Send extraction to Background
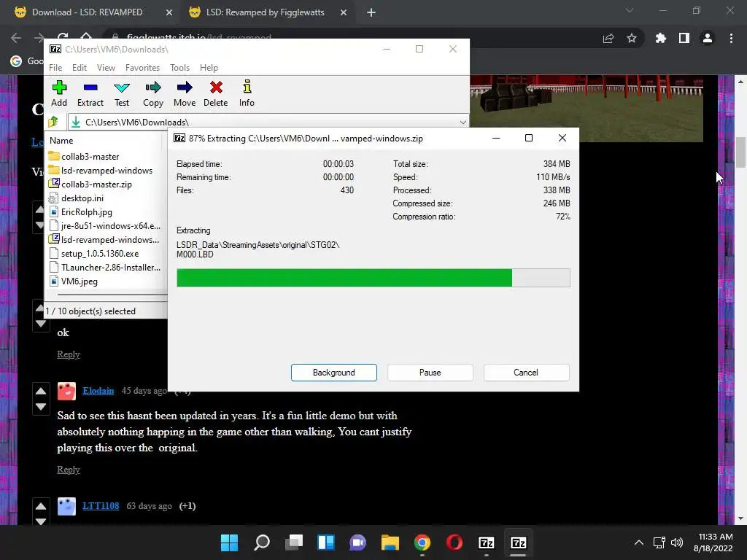Image resolution: width=747 pixels, height=560 pixels. [334, 373]
